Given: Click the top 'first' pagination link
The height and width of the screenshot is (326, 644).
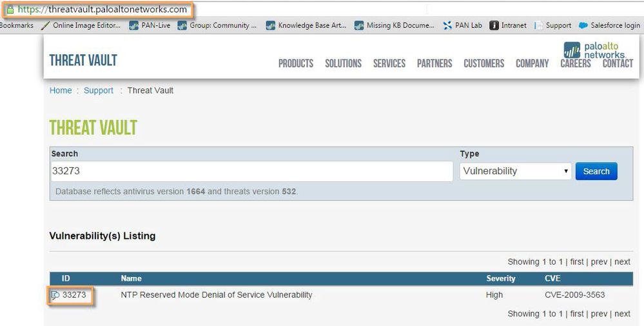Looking at the screenshot, I should (x=577, y=262).
